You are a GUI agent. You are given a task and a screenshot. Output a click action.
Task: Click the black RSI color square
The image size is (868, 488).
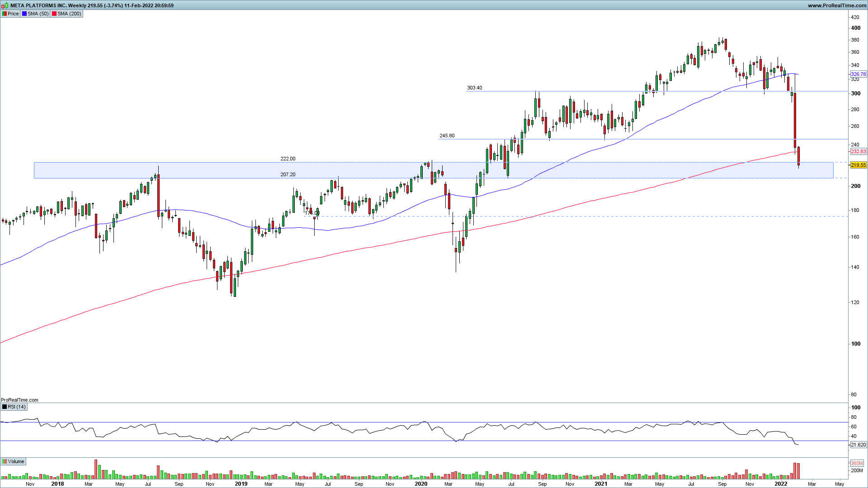(x=5, y=407)
